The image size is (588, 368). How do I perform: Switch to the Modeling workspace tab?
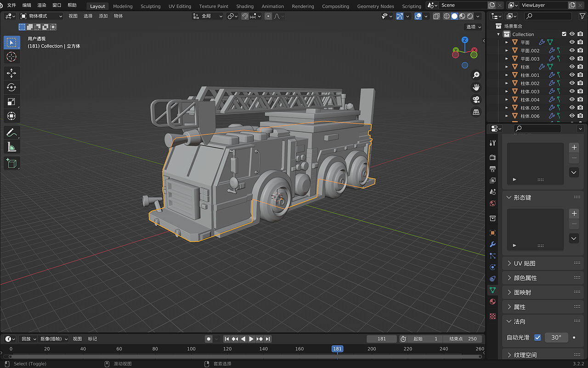tap(123, 6)
